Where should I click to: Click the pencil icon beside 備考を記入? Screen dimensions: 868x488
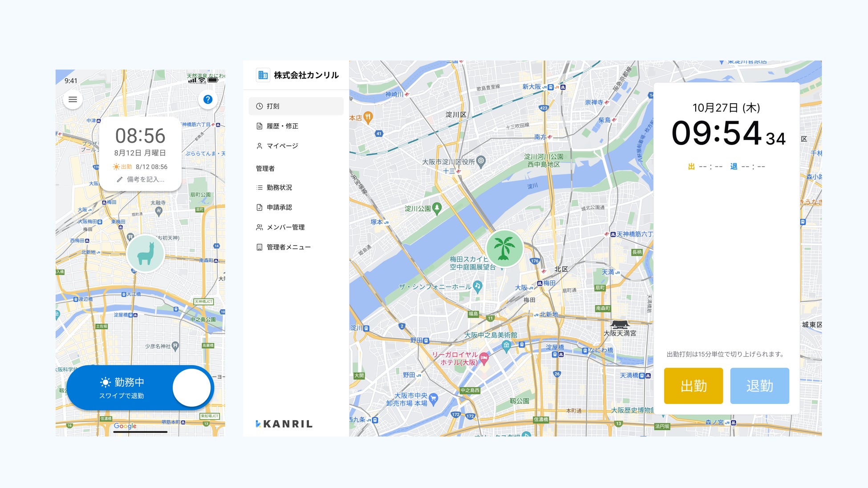click(x=119, y=180)
